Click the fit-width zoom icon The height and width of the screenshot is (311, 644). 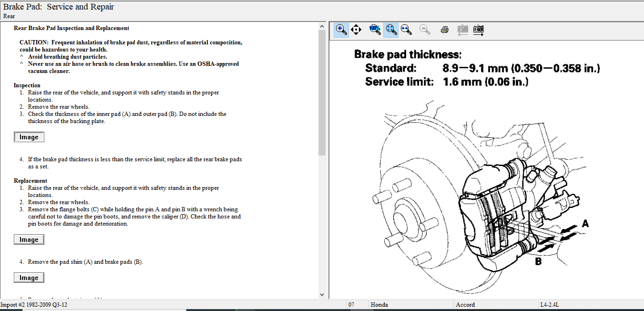pos(406,30)
